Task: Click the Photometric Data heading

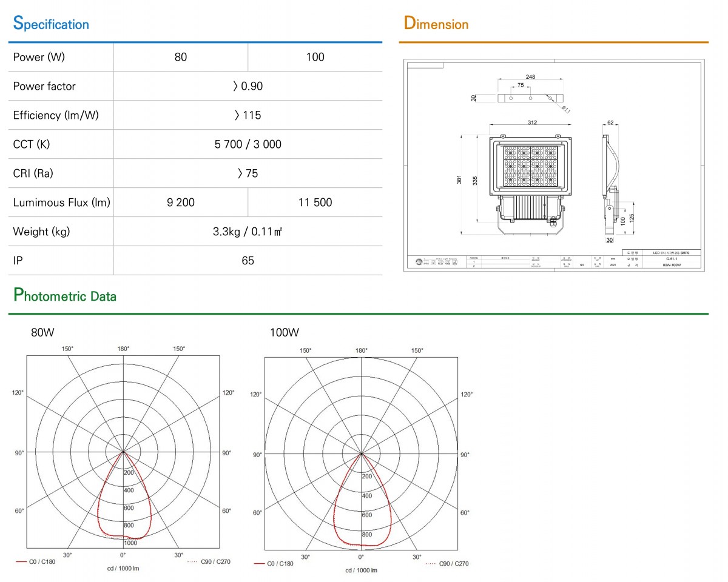Action: (x=65, y=296)
